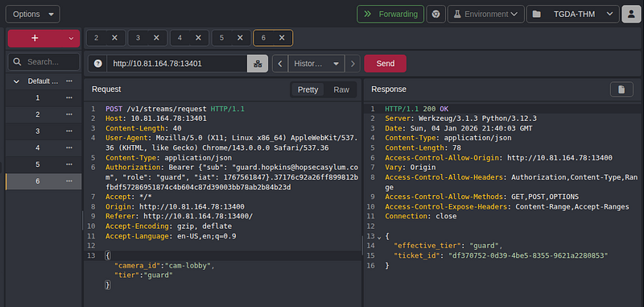Click the Authorization Bearer header line

tap(232, 177)
